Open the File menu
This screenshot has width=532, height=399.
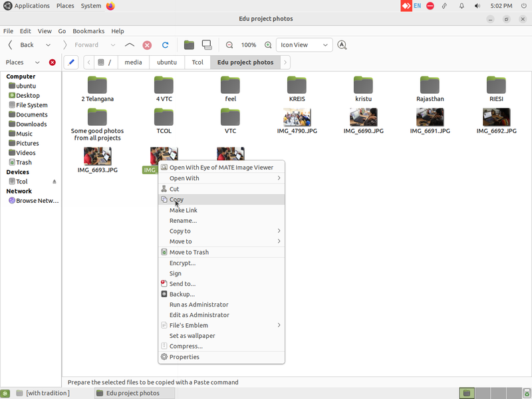8,31
